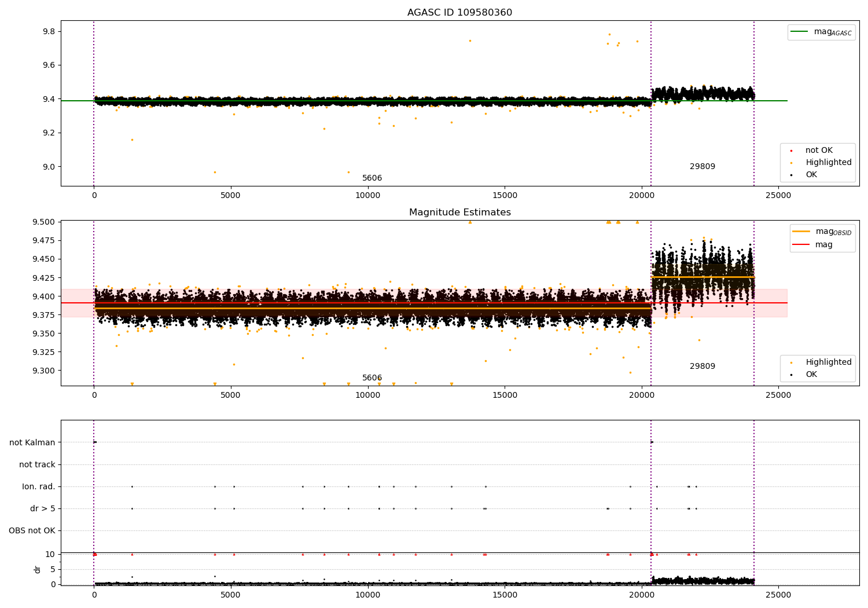Select the 'dr > 5' row label
The width and height of the screenshot is (868, 608).
[42, 509]
